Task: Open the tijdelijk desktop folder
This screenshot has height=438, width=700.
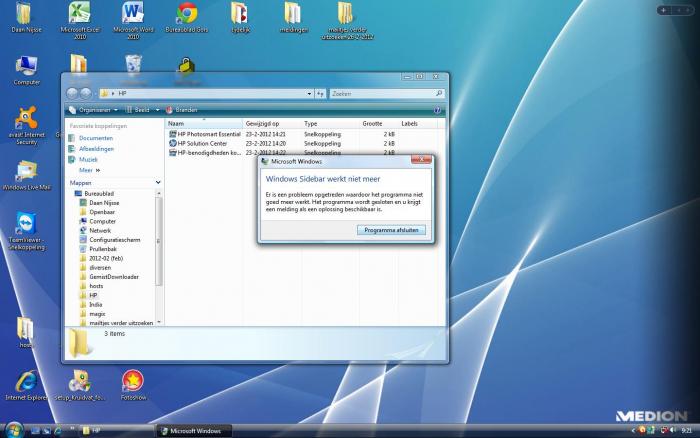Action: coord(240,18)
